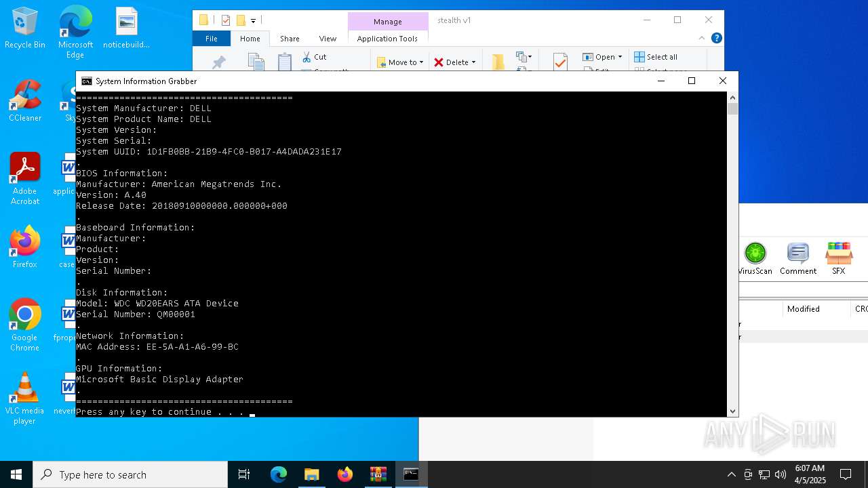Open Task View on the taskbar
Image resolution: width=868 pixels, height=488 pixels.
[244, 474]
